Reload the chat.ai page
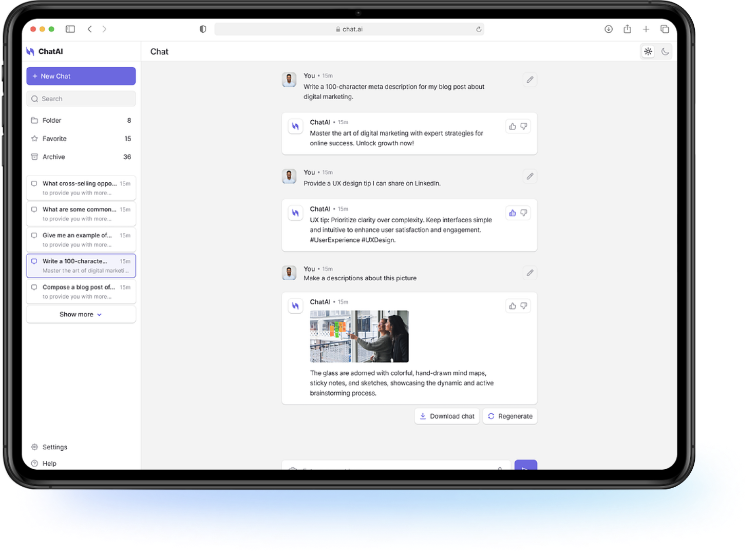 click(x=479, y=29)
